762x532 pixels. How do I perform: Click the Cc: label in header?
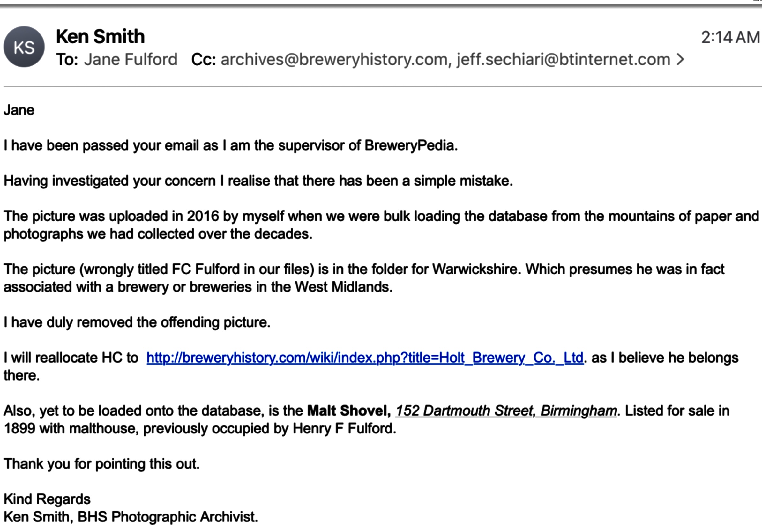click(x=204, y=60)
